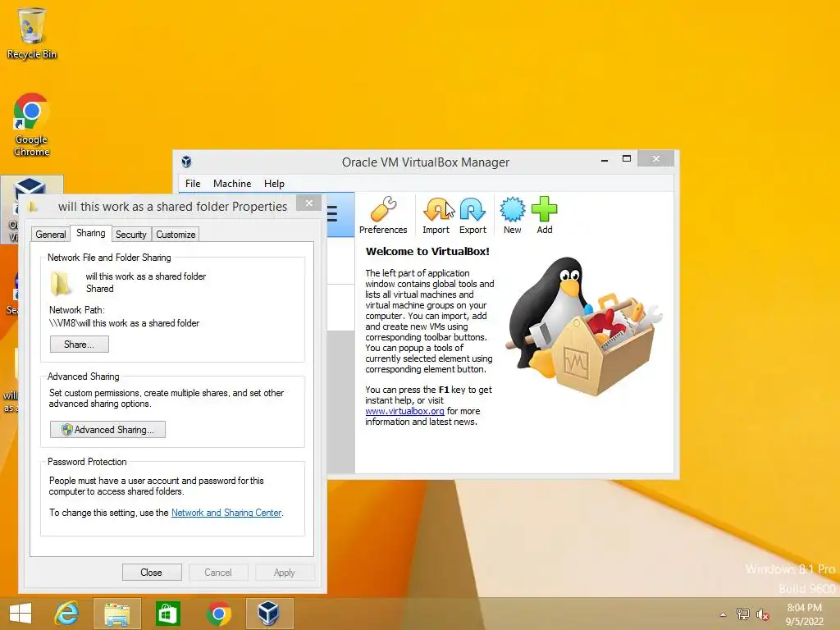
Task: Show hidden system tray icons
Action: tap(723, 614)
